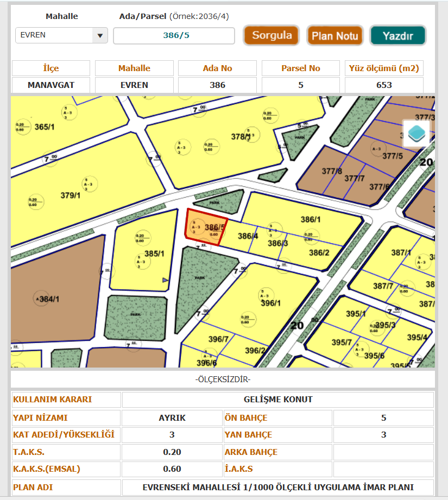Image resolution: width=448 pixels, height=500 pixels.
Task: Click the Yazdır print button
Action: click(397, 36)
